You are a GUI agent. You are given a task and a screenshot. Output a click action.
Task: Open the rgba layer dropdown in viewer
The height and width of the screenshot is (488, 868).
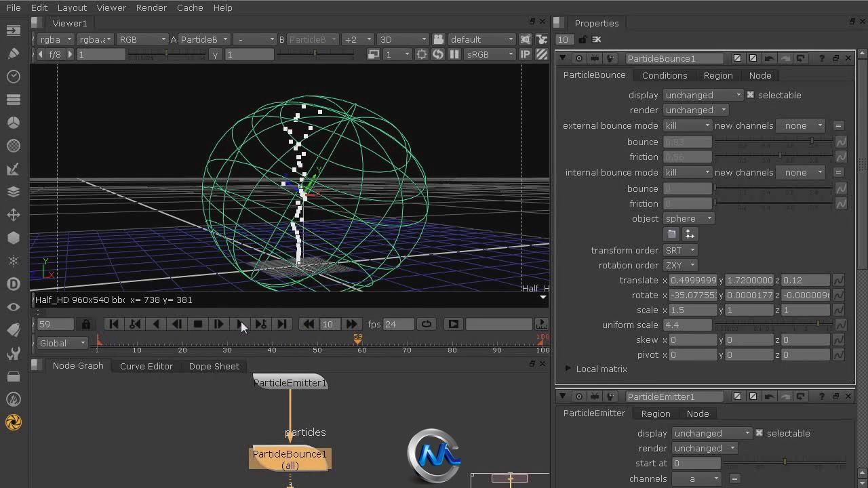coord(56,39)
